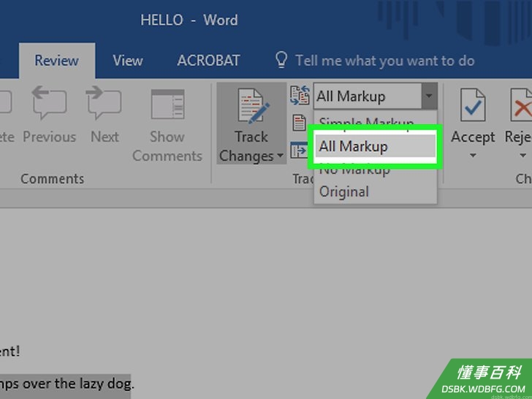This screenshot has height=399, width=532.
Task: Click the Accept change icon
Action: tap(473, 104)
